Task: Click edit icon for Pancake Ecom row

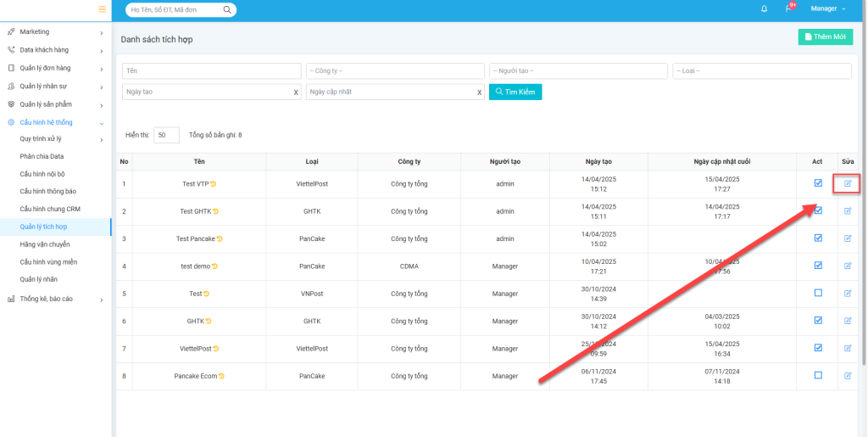Action: point(848,375)
